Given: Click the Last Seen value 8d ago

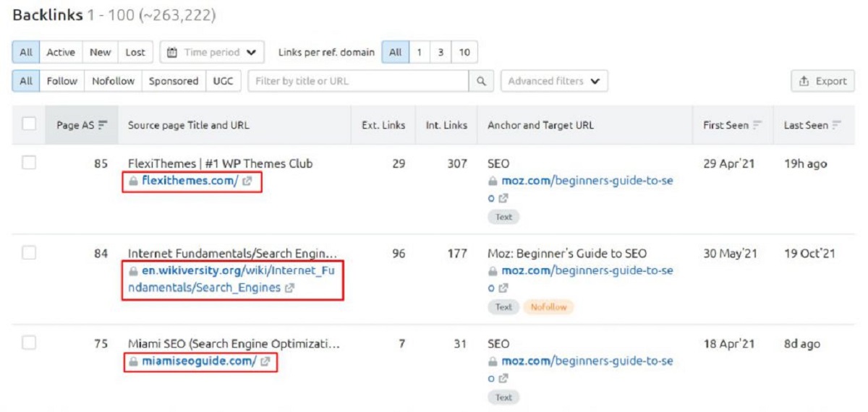Looking at the screenshot, I should coord(802,344).
